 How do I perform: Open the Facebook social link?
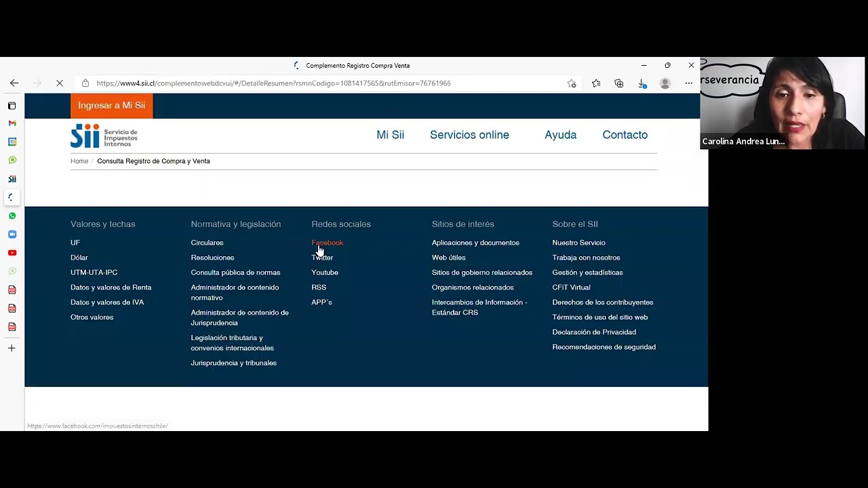tap(327, 243)
